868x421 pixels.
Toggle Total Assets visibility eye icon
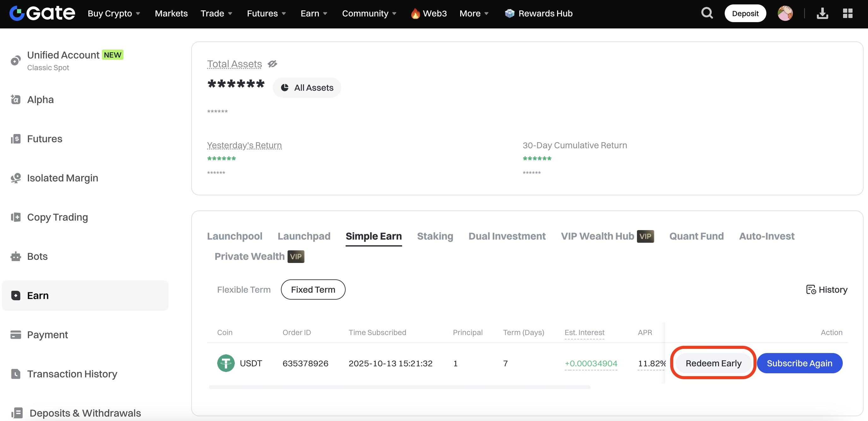[272, 64]
